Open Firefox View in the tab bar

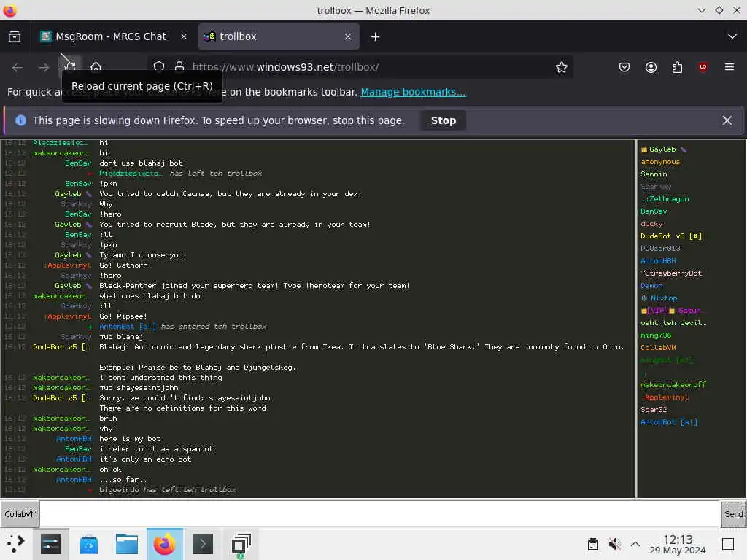click(x=15, y=36)
